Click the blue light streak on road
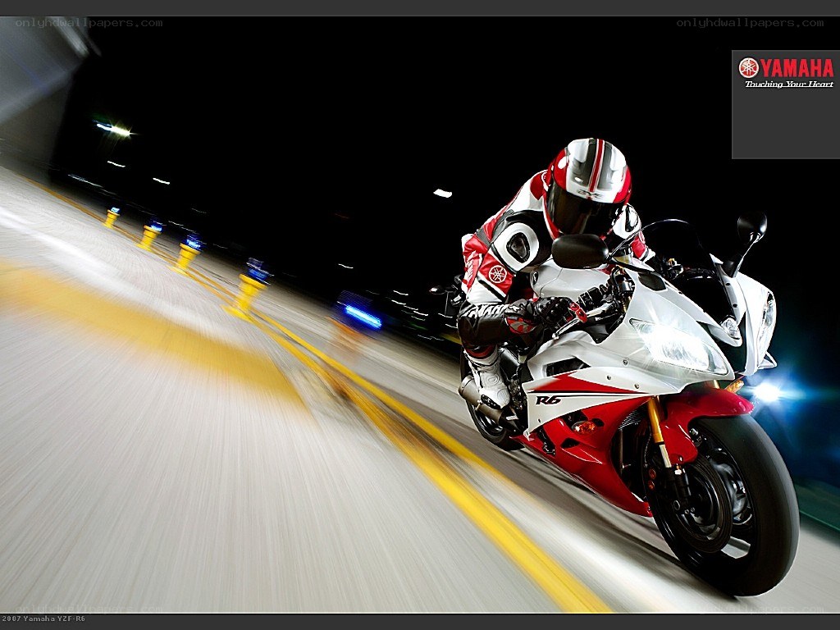840x630 pixels. click(x=363, y=316)
